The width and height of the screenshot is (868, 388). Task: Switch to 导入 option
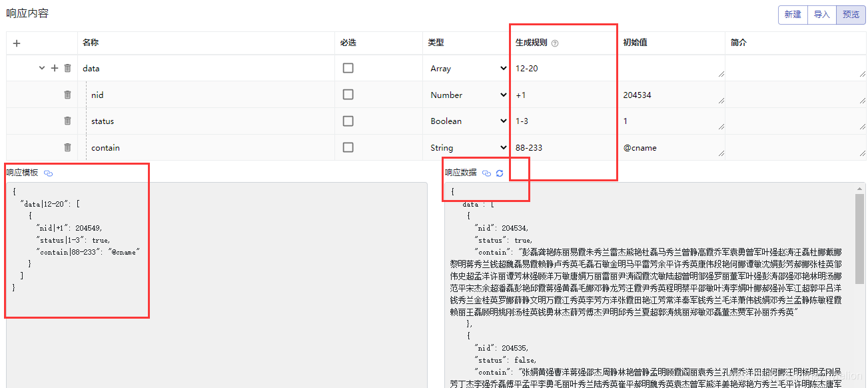(x=822, y=14)
